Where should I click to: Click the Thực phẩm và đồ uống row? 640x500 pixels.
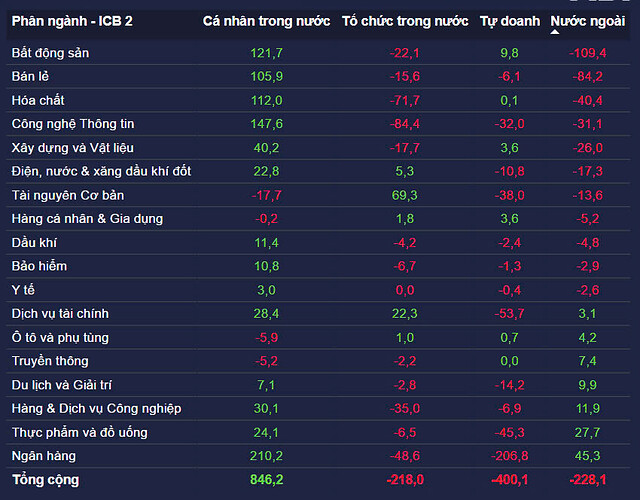(79, 432)
